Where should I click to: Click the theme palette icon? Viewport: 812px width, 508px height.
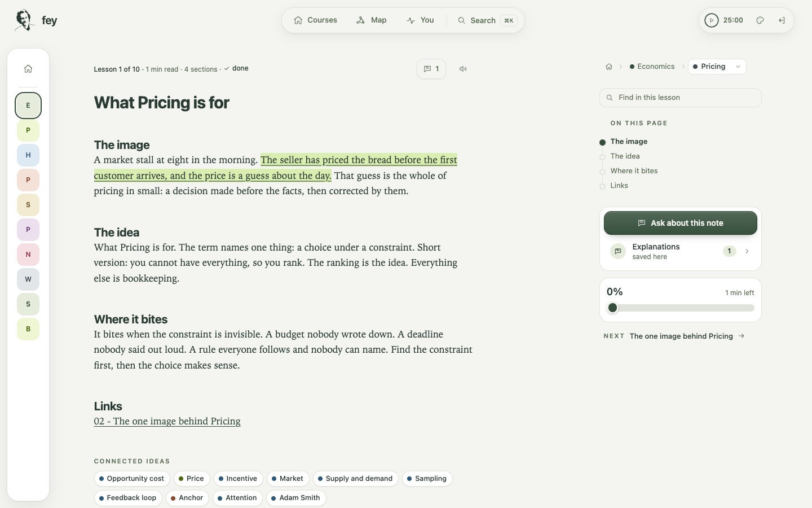click(760, 20)
